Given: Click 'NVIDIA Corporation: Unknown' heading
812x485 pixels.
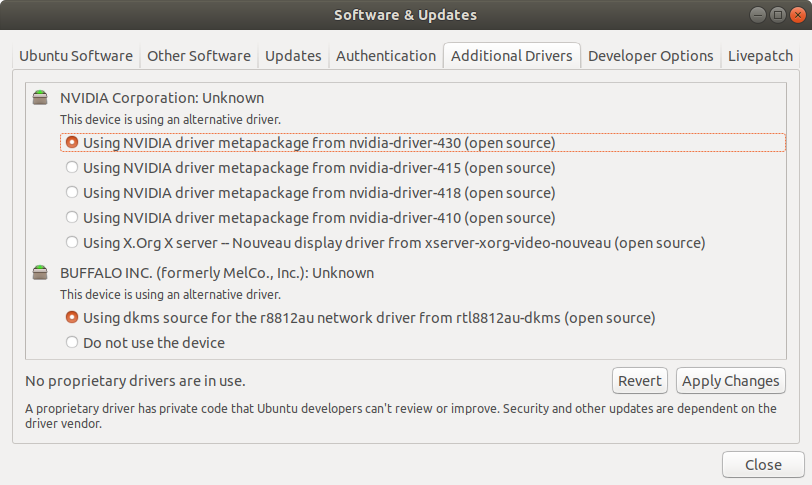Looking at the screenshot, I should point(162,98).
